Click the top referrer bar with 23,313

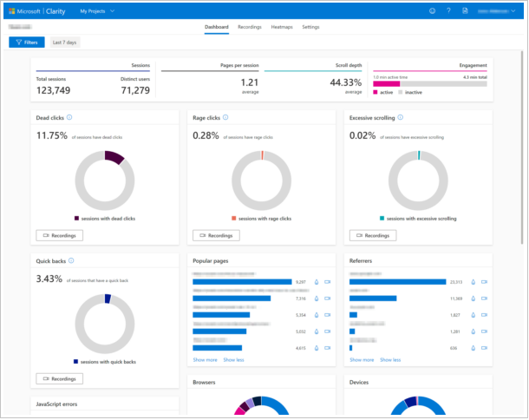[x=398, y=282]
